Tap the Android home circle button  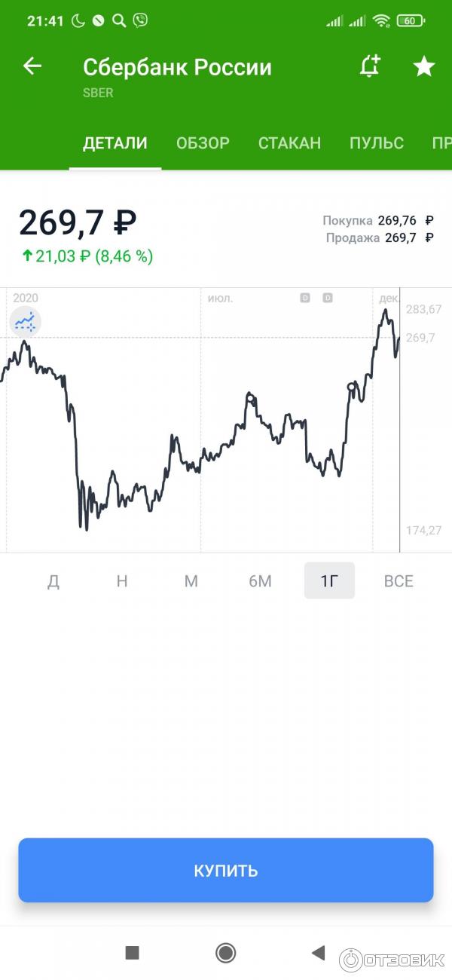point(225,953)
